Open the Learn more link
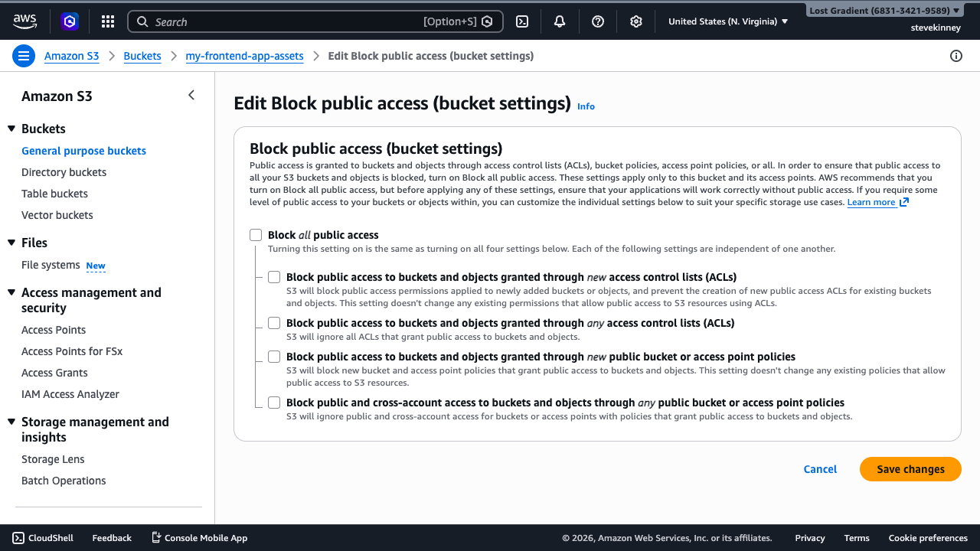The image size is (980, 551). point(871,202)
